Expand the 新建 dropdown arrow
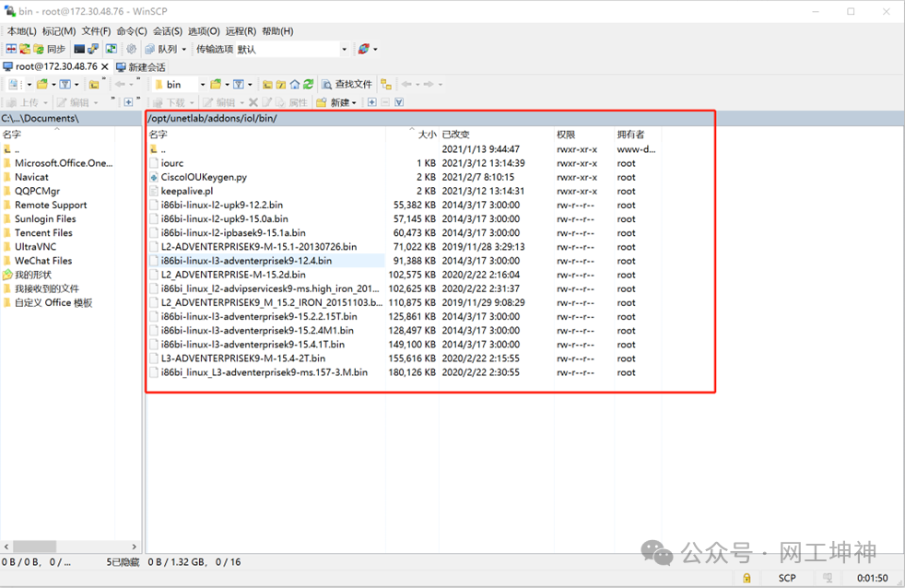The width and height of the screenshot is (905, 588). 354,103
